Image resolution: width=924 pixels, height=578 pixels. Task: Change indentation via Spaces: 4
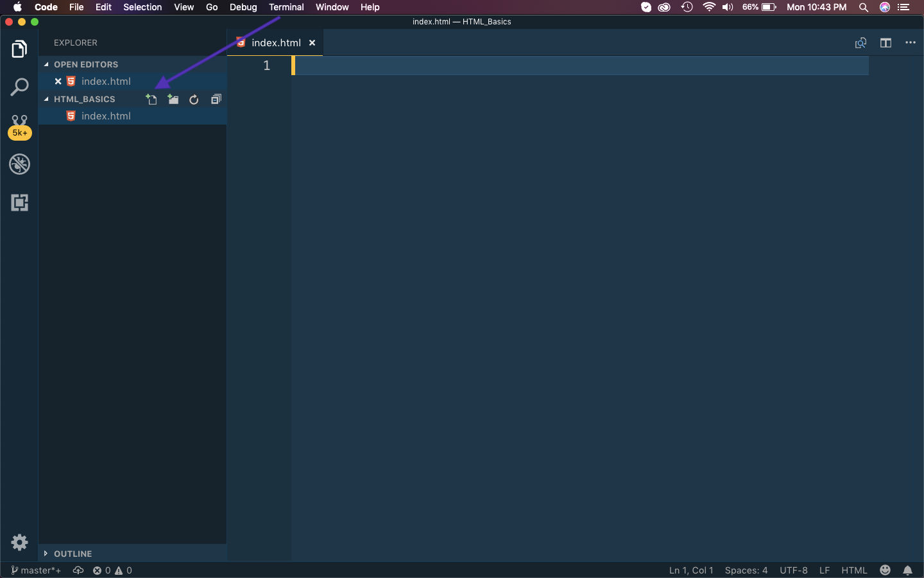[x=746, y=570]
